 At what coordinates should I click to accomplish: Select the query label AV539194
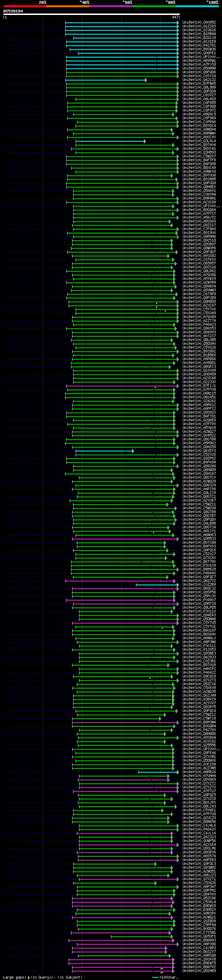click(13, 11)
